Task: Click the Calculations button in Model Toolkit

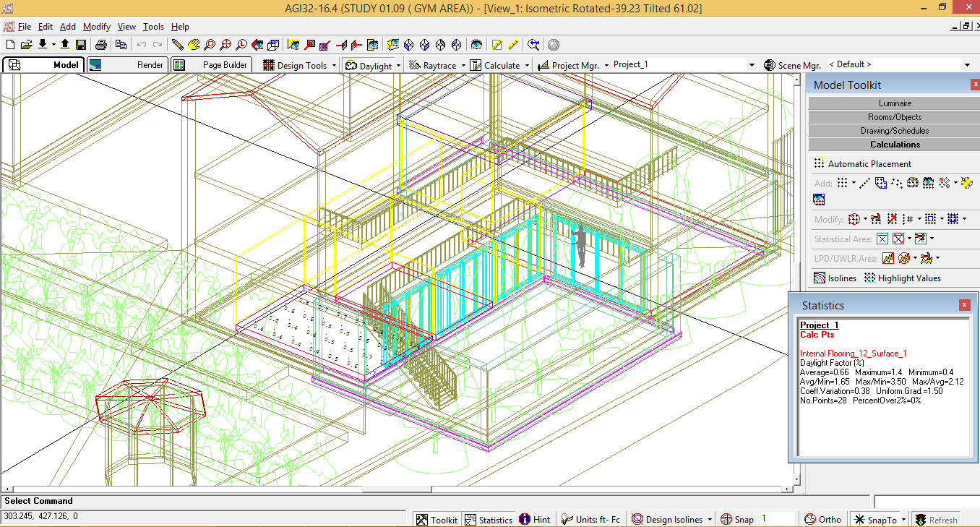Action: 895,144
